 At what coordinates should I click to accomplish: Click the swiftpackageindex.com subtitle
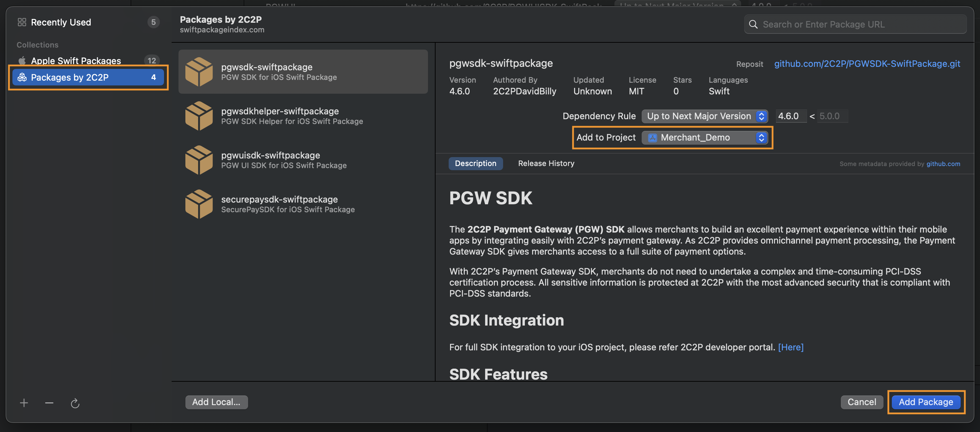[x=222, y=30]
